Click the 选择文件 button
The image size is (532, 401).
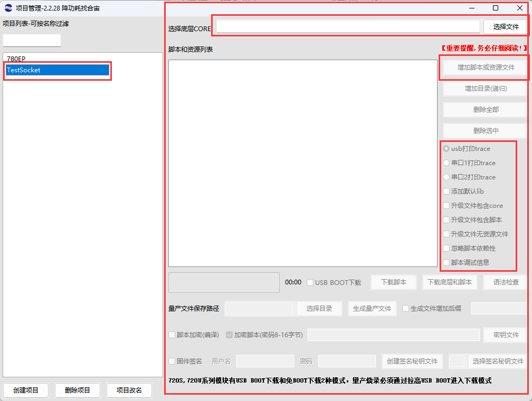[x=506, y=27]
